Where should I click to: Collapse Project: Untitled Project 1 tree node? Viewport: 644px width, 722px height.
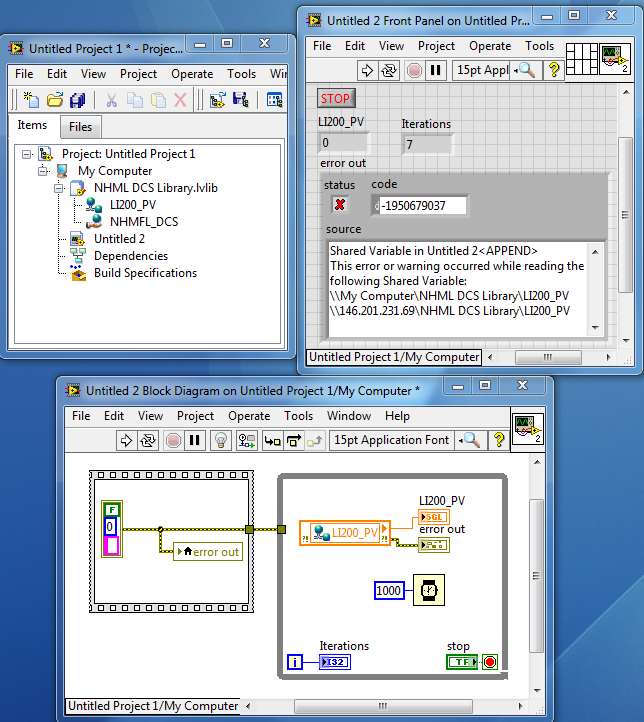[27, 154]
